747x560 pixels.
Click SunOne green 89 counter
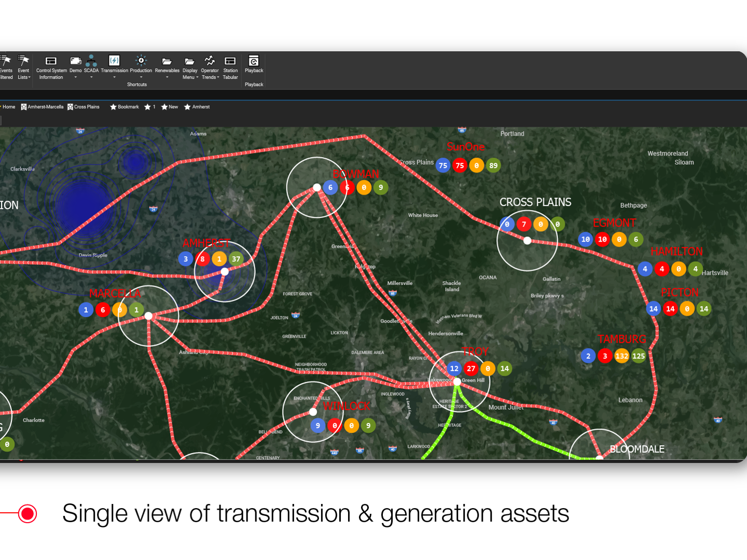[x=493, y=165]
